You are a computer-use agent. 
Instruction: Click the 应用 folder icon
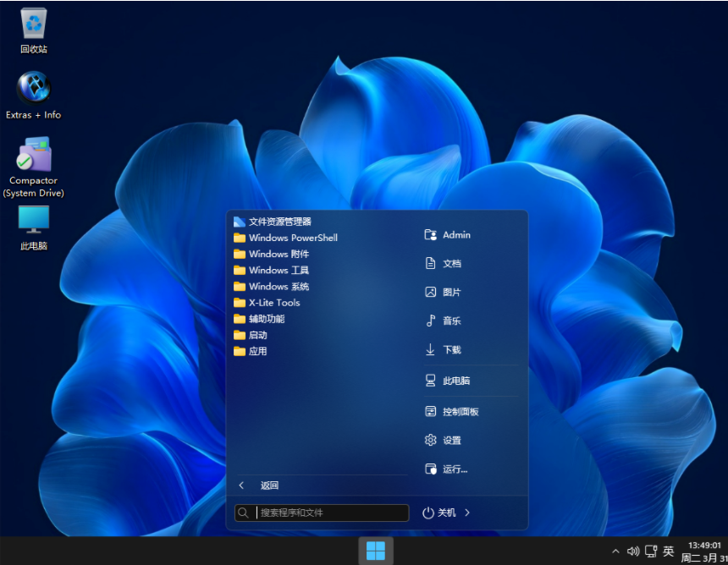[239, 352]
